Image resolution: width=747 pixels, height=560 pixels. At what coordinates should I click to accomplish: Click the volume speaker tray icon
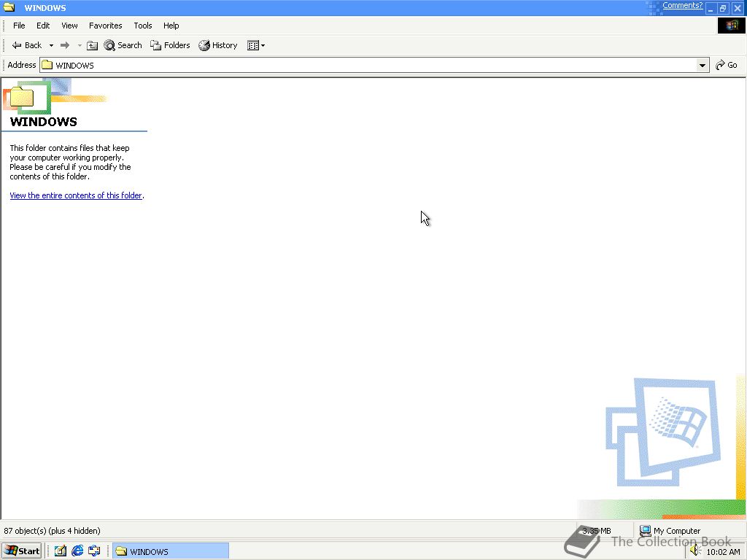pos(695,551)
